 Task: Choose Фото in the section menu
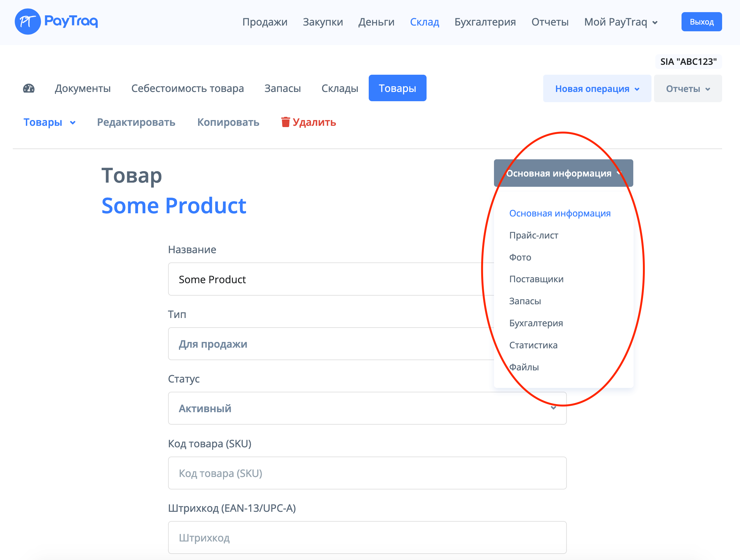[520, 257]
